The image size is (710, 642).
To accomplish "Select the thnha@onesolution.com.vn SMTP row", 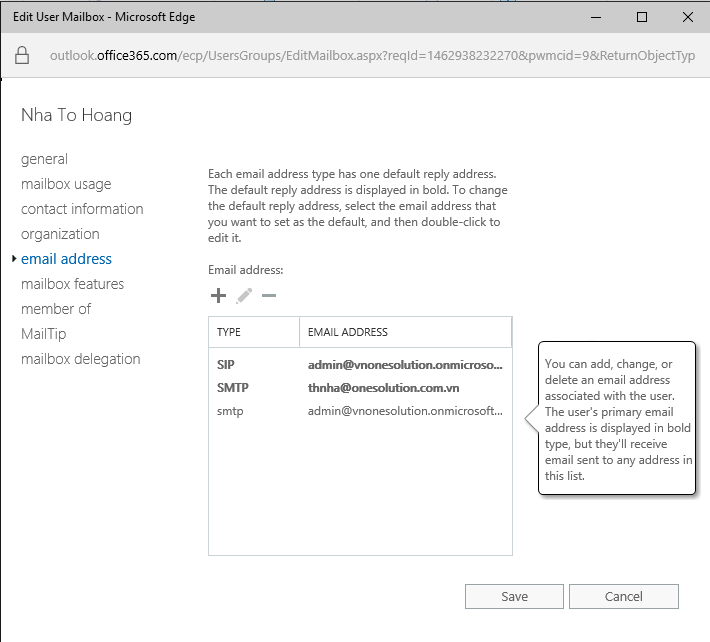I will [359, 388].
